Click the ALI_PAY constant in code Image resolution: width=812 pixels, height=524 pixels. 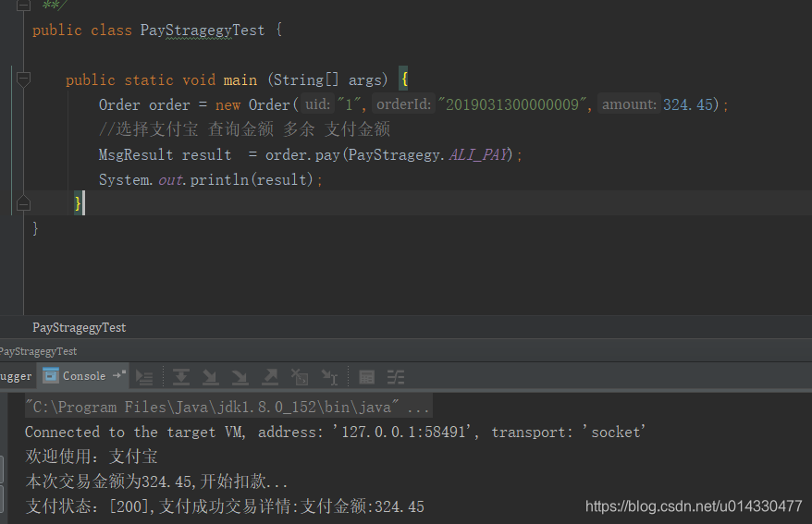click(478, 154)
